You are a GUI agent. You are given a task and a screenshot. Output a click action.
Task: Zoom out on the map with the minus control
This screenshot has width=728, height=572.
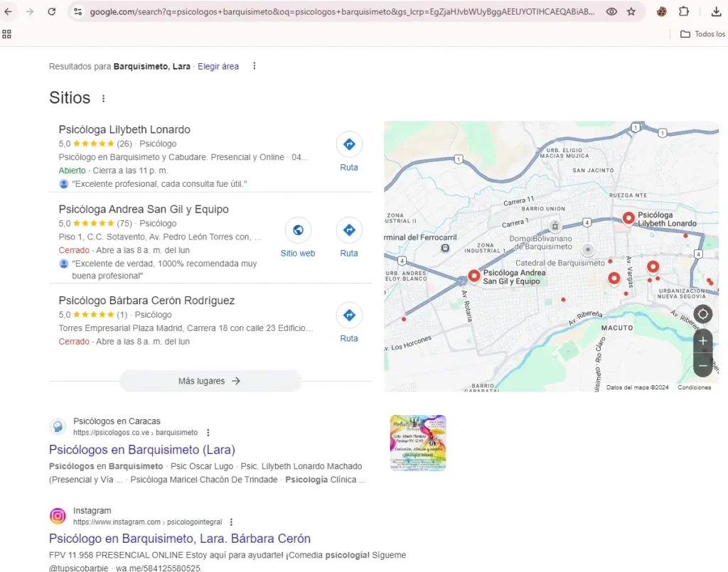[x=702, y=365]
